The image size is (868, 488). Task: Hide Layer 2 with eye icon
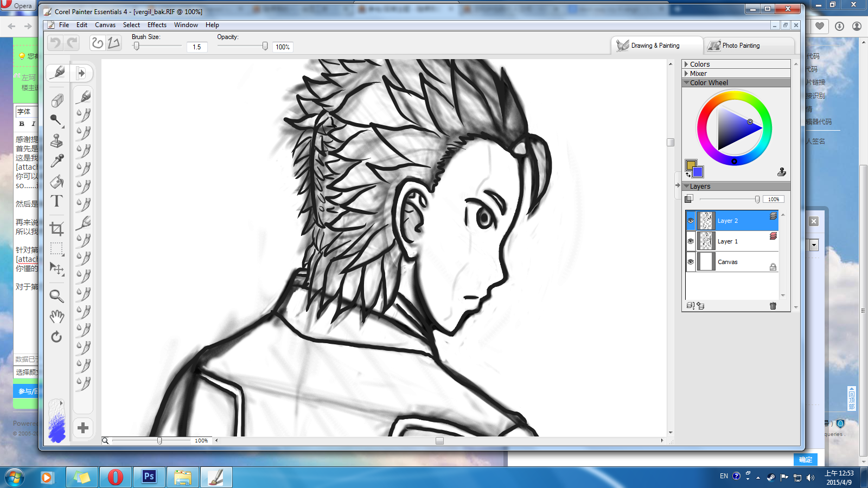[x=691, y=221]
